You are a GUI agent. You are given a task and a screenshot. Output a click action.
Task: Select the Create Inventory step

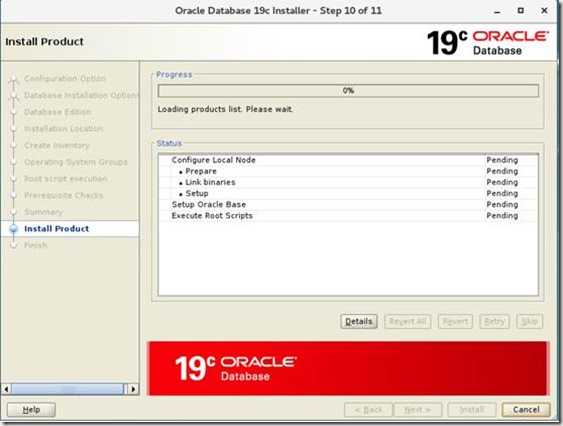tap(56, 145)
